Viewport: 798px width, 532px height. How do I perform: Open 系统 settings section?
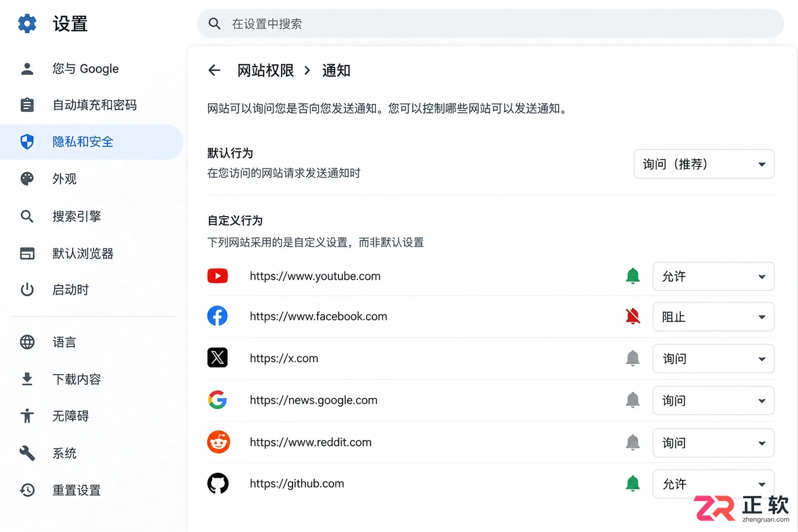91,453
